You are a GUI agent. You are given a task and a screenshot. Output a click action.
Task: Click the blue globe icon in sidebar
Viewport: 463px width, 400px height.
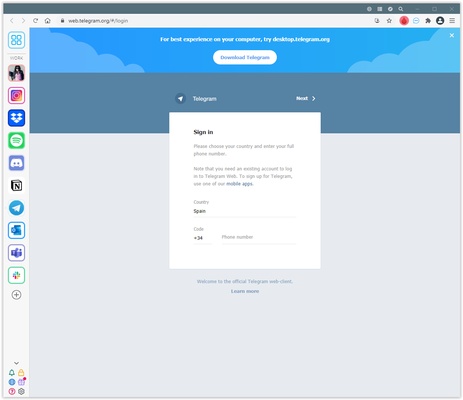pos(12,382)
